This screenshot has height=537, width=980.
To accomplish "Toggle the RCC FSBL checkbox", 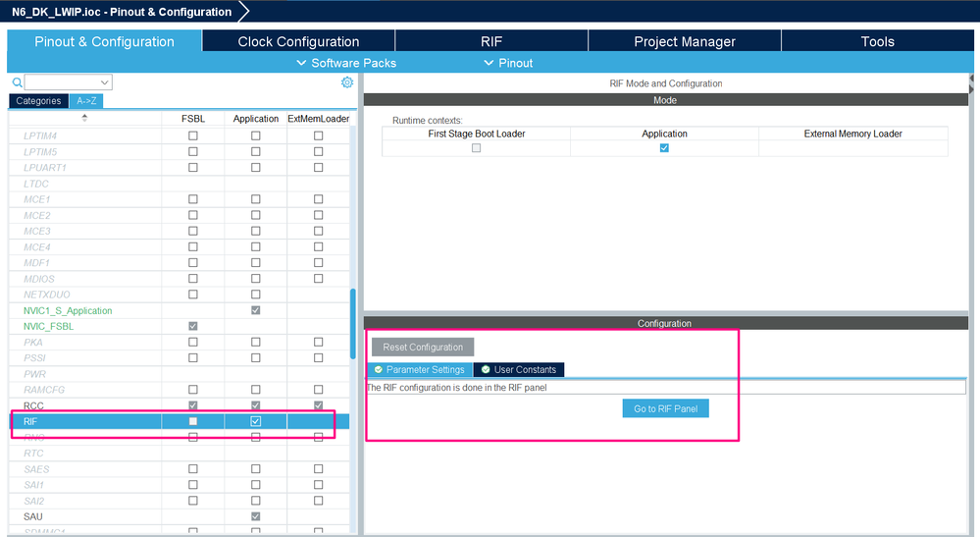I will tap(193, 405).
